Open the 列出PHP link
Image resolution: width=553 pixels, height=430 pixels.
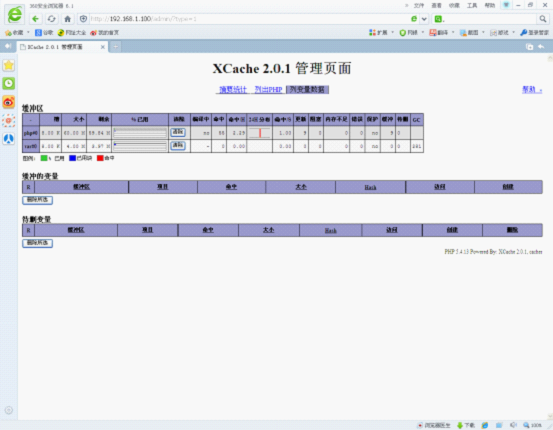coord(268,90)
